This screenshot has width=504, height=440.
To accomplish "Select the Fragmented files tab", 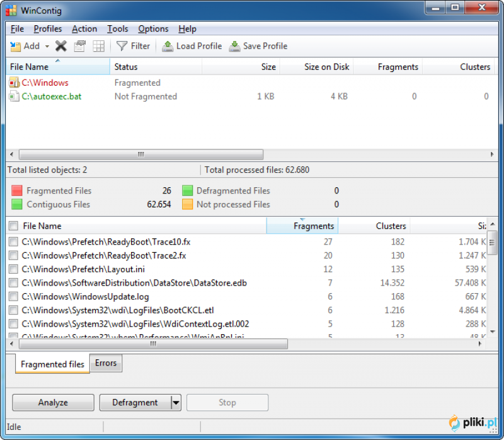I will tap(52, 364).
